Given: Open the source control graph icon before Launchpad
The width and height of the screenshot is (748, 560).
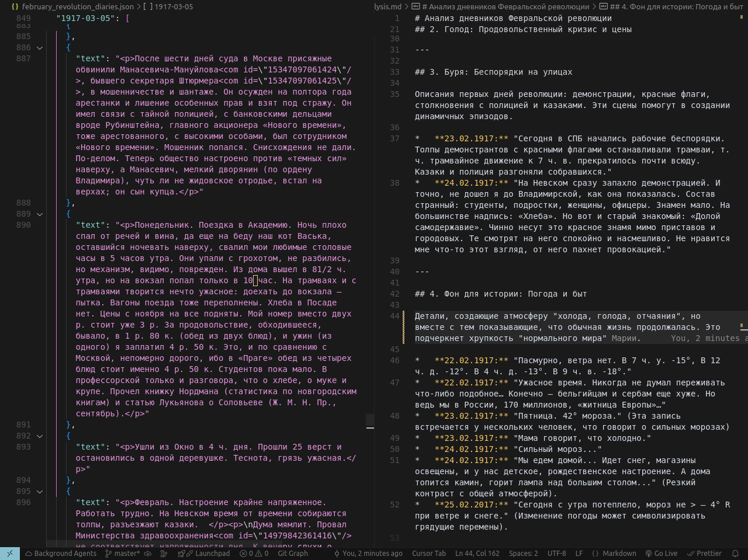Looking at the screenshot, I should click(164, 554).
